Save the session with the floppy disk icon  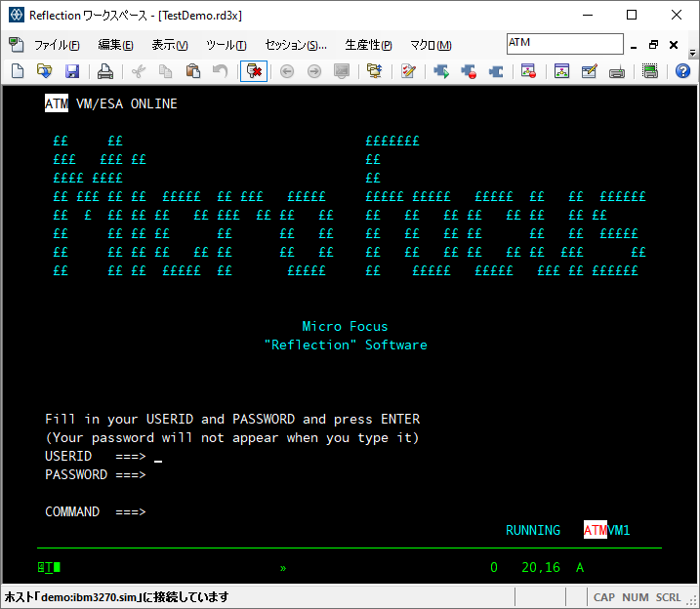(x=72, y=71)
